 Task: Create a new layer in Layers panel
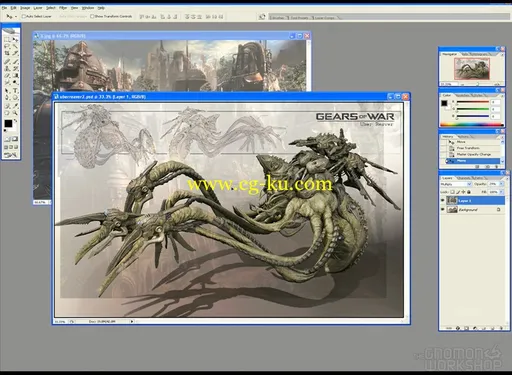492,328
